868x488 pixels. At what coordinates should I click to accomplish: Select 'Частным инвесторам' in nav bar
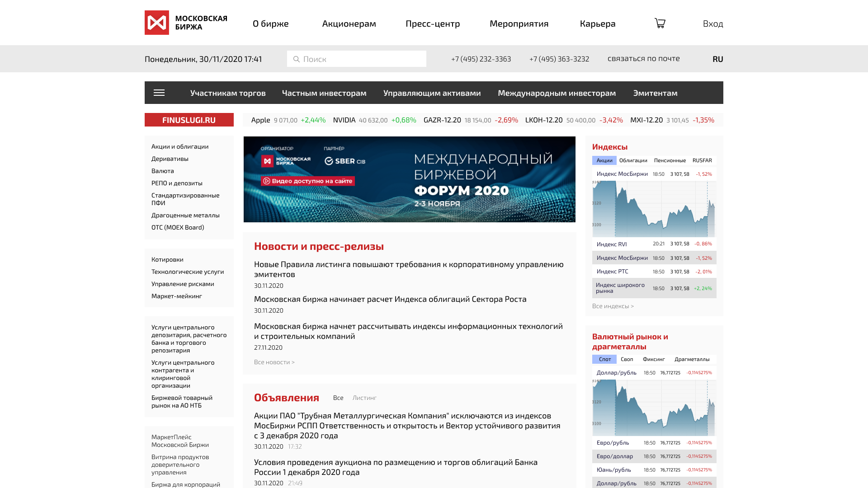tap(324, 93)
